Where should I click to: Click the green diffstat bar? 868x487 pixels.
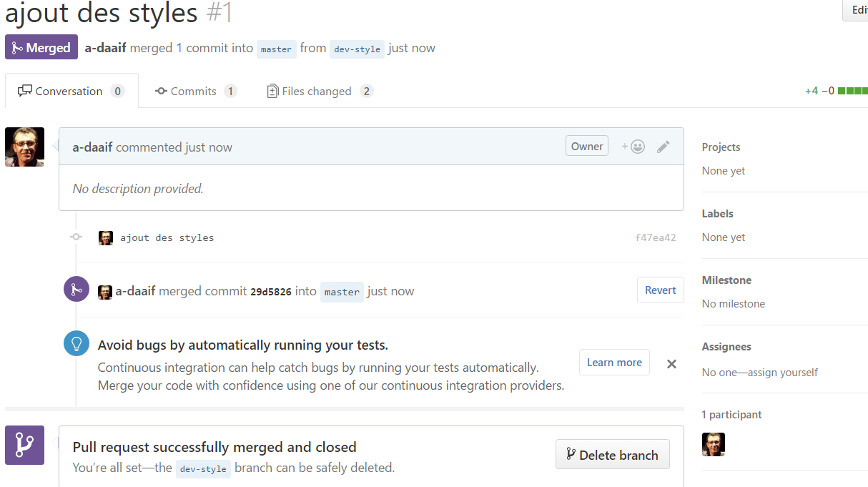tap(852, 91)
